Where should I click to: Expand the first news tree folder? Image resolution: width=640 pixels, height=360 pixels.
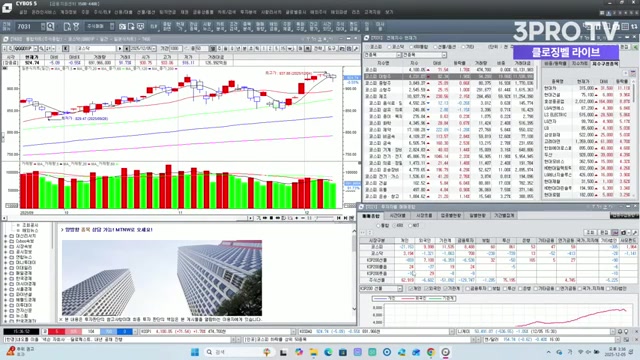point(6,236)
